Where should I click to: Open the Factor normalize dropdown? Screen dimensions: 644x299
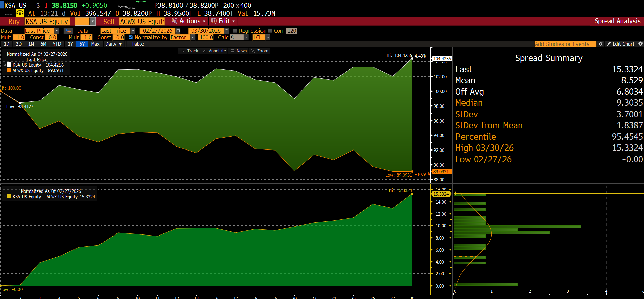193,37
